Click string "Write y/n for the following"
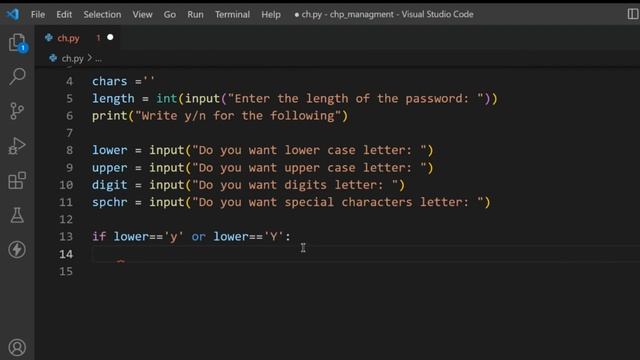Viewport: 640px width, 360px height. point(238,116)
